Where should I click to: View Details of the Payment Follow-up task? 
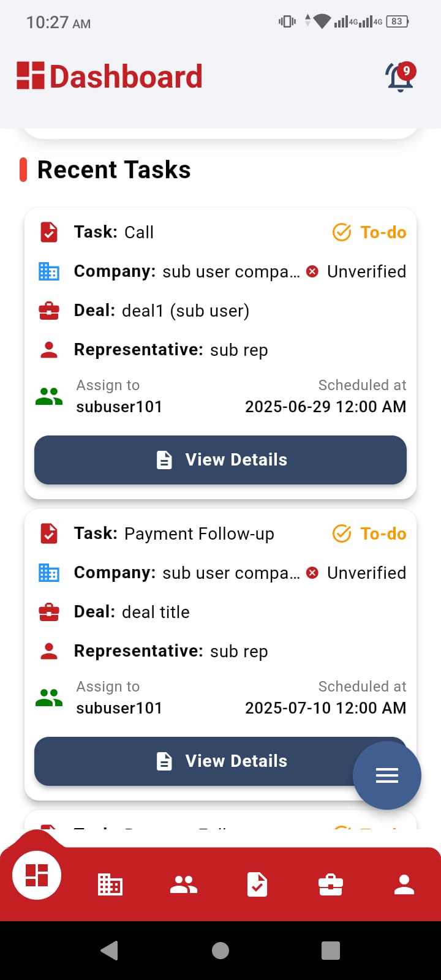[221, 761]
